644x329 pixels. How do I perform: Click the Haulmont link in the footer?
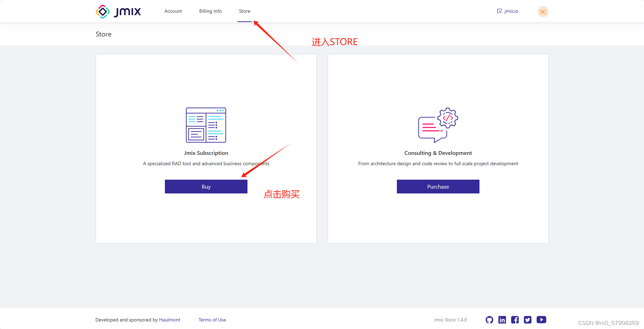(170, 320)
